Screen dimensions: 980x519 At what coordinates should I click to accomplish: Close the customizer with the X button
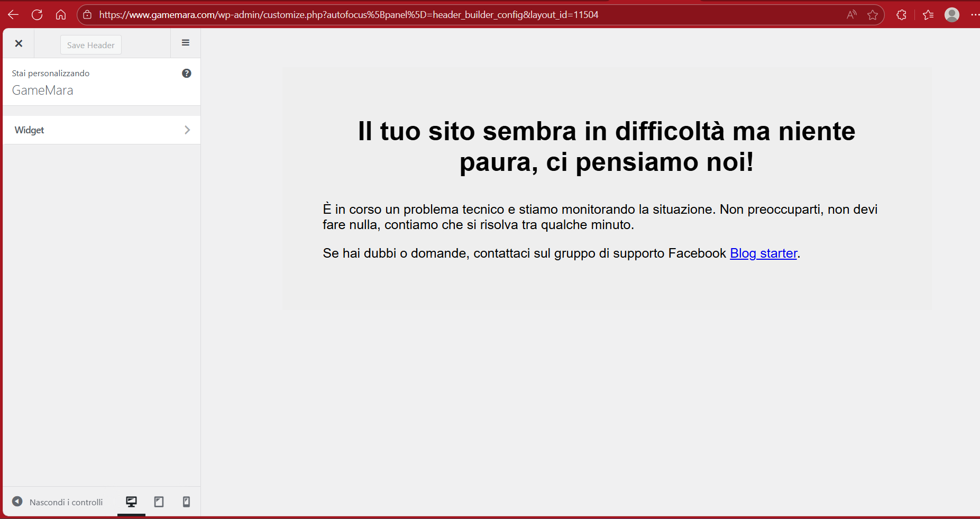19,43
